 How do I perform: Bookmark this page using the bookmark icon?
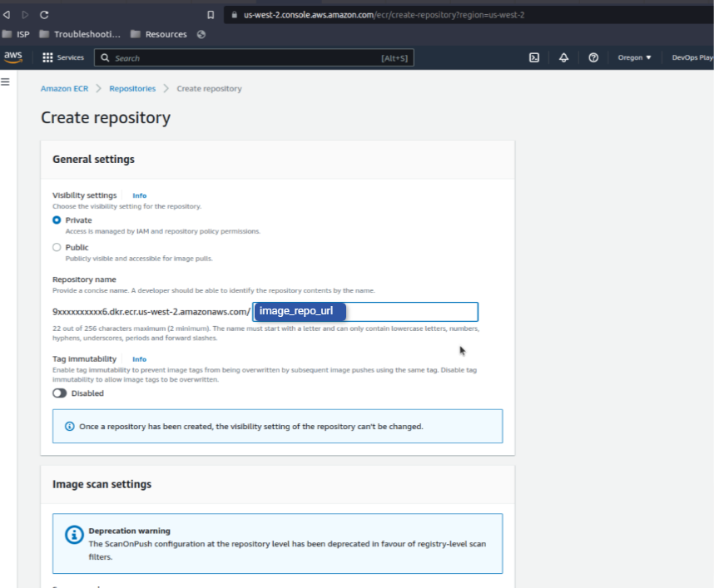pyautogui.click(x=211, y=13)
